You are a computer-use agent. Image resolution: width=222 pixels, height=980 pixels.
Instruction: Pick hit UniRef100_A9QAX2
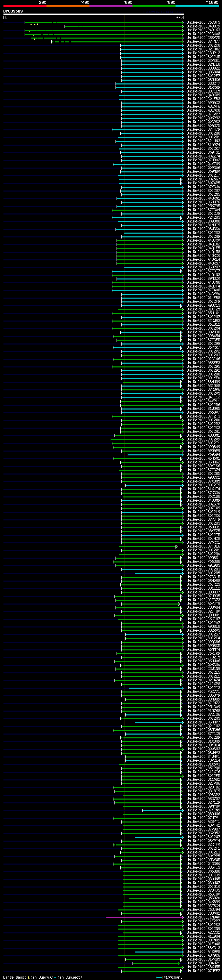click(203, 103)
